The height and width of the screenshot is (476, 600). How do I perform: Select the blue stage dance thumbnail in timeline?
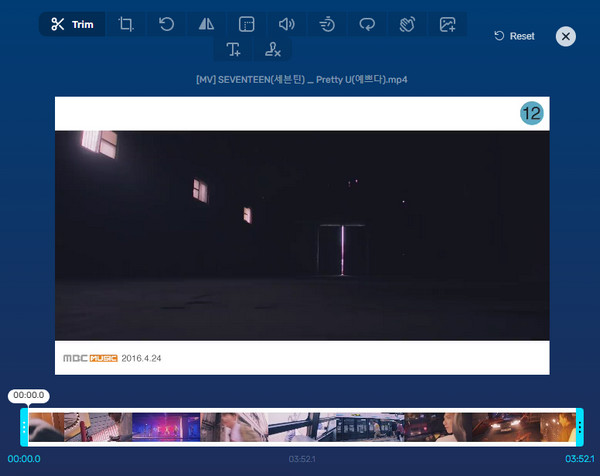166,427
